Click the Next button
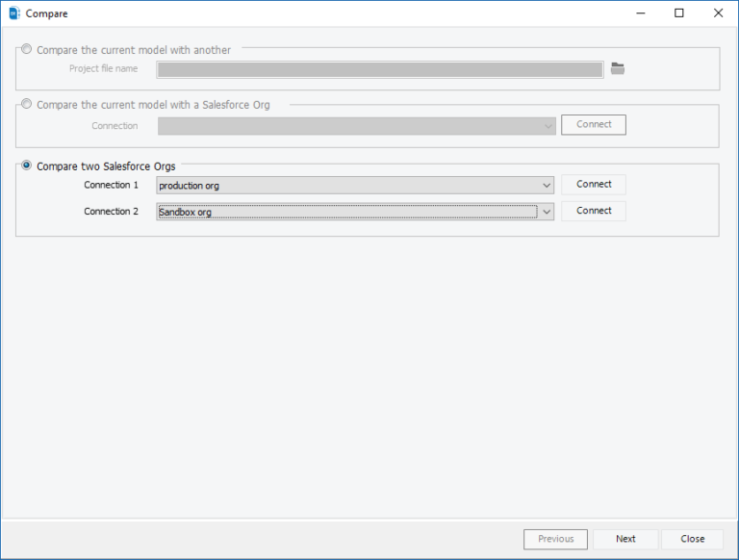The width and height of the screenshot is (739, 560). [x=625, y=539]
